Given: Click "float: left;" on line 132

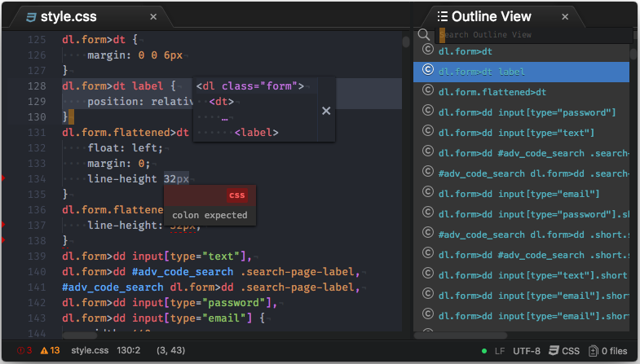Looking at the screenshot, I should 126,148.
